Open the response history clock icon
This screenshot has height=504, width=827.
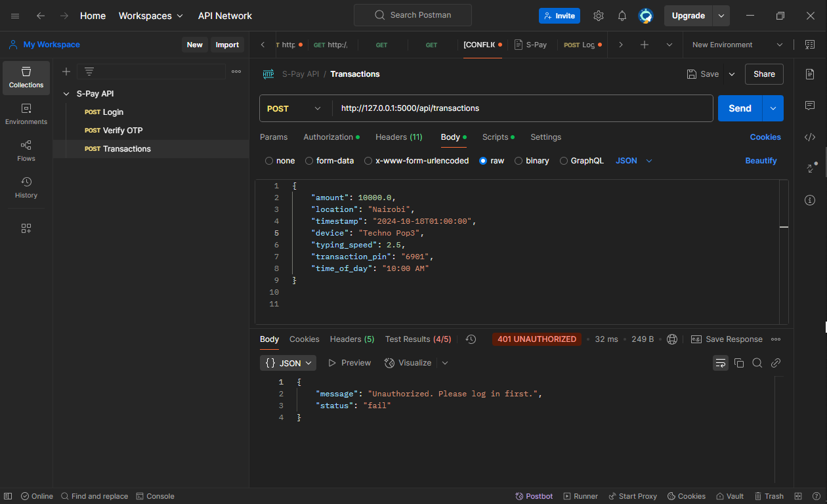coord(471,339)
